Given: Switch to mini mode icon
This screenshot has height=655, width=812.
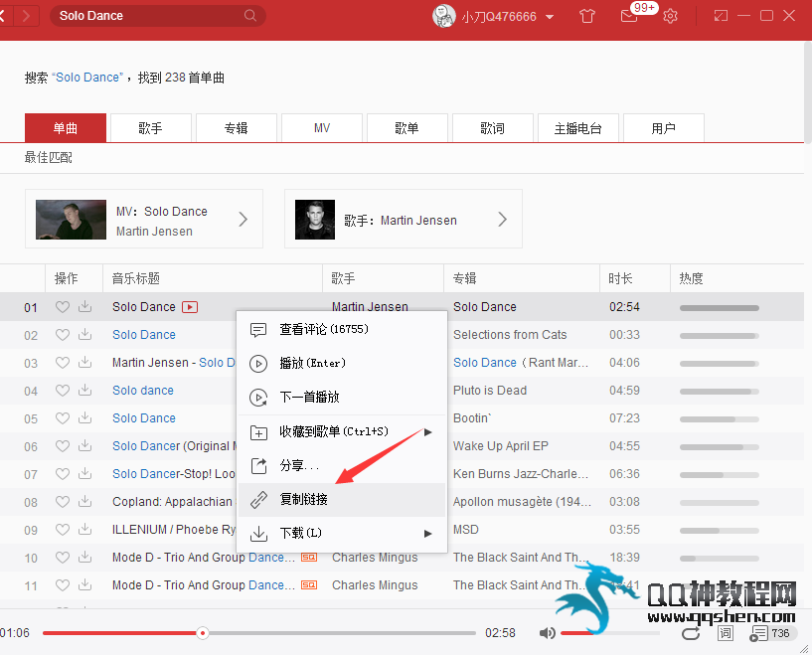Looking at the screenshot, I should pyautogui.click(x=721, y=16).
